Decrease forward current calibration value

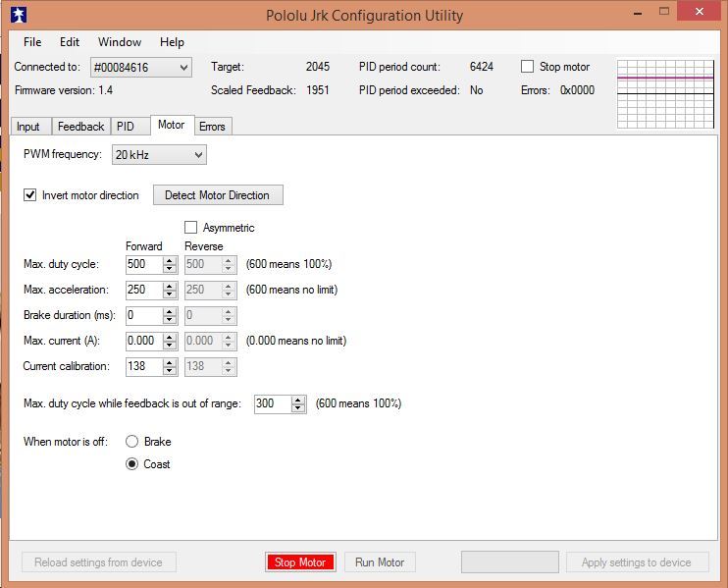coord(170,371)
